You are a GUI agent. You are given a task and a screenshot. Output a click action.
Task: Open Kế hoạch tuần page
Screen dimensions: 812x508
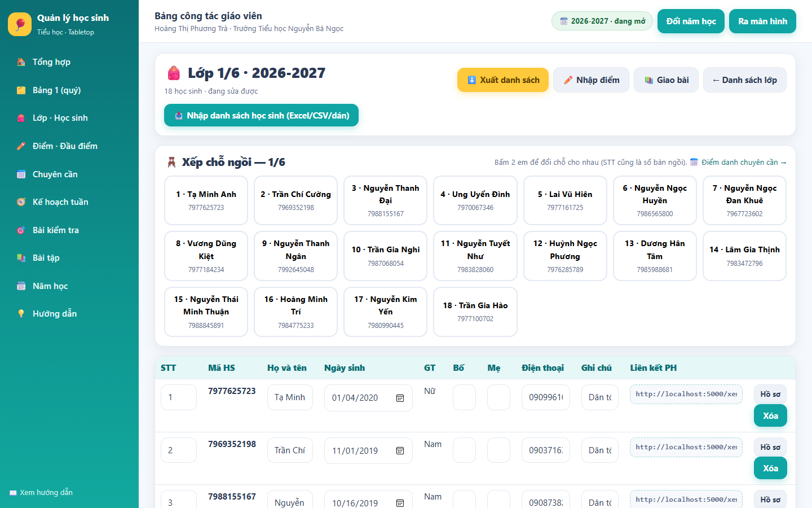(69, 202)
